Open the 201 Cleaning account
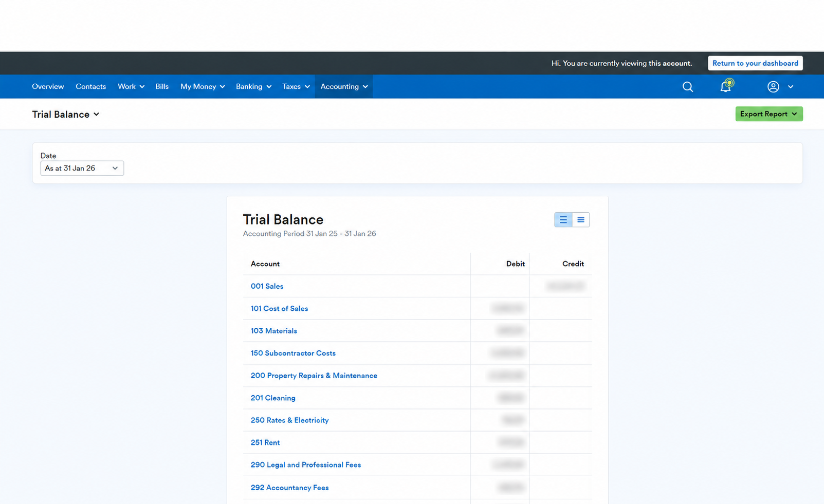 (x=273, y=398)
